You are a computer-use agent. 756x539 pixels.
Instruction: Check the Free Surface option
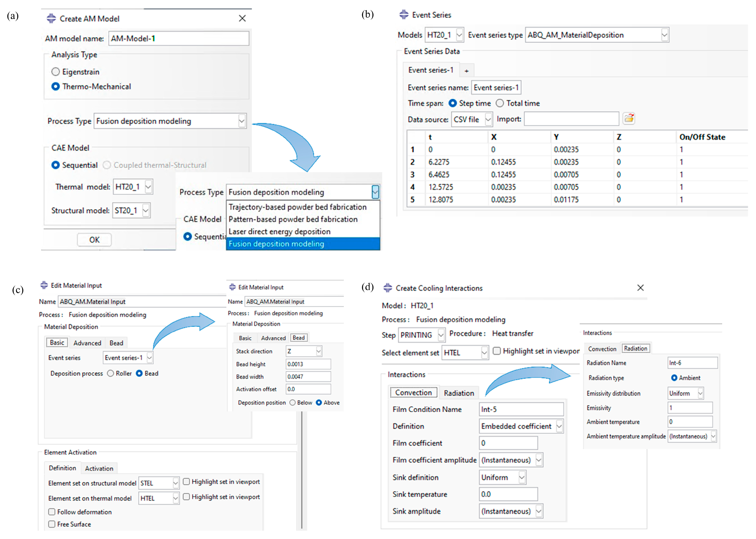point(52,524)
